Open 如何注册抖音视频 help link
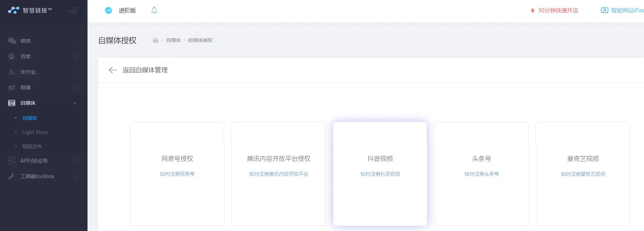 point(380,174)
